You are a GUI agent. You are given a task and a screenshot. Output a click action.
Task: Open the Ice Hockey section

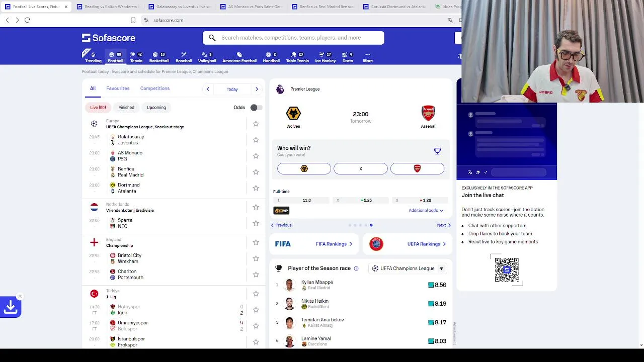[x=325, y=57]
